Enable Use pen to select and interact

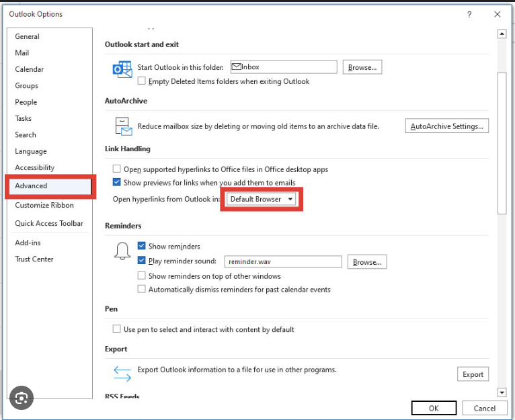(116, 329)
